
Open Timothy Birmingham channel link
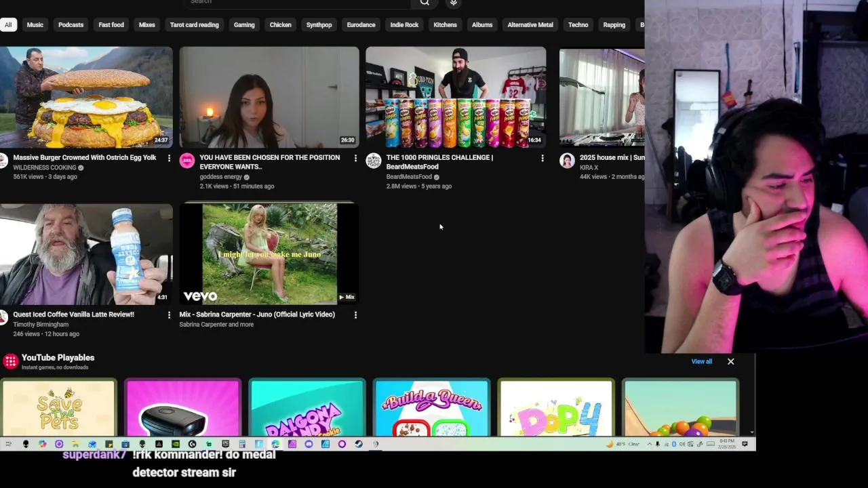point(41,325)
